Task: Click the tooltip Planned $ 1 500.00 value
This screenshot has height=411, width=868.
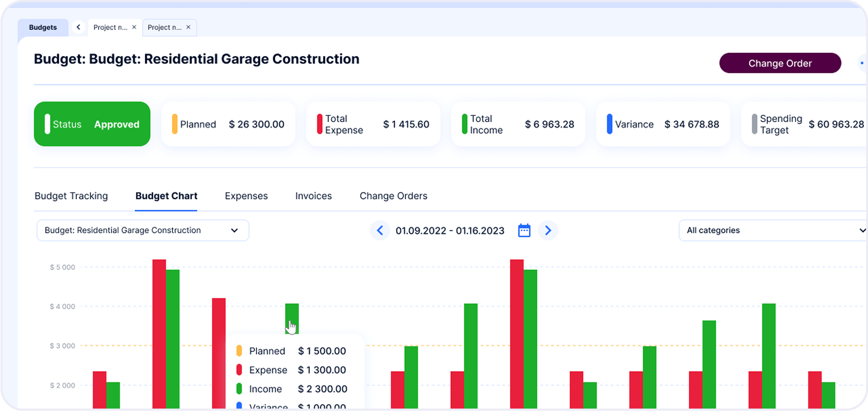Action: (322, 351)
